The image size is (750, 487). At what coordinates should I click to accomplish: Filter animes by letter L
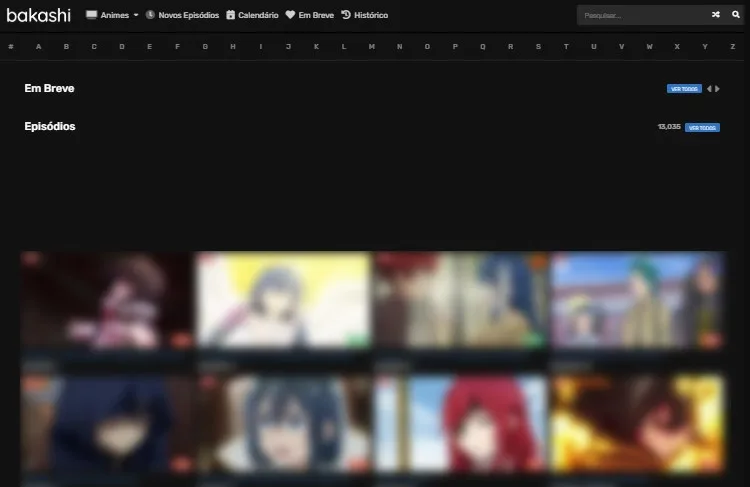(343, 46)
